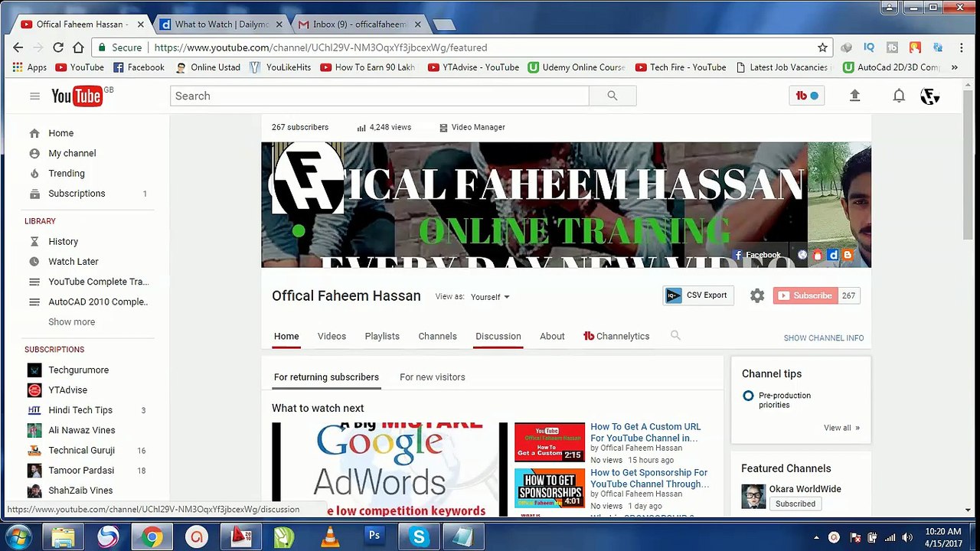Switch to the Playlists tab
Image resolution: width=980 pixels, height=551 pixels.
point(382,336)
